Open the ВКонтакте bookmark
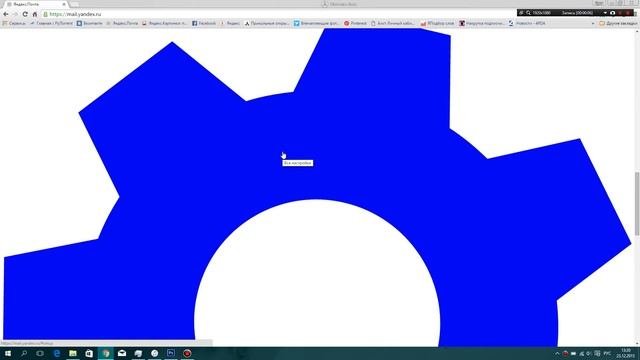The image size is (640, 360). pos(89,24)
